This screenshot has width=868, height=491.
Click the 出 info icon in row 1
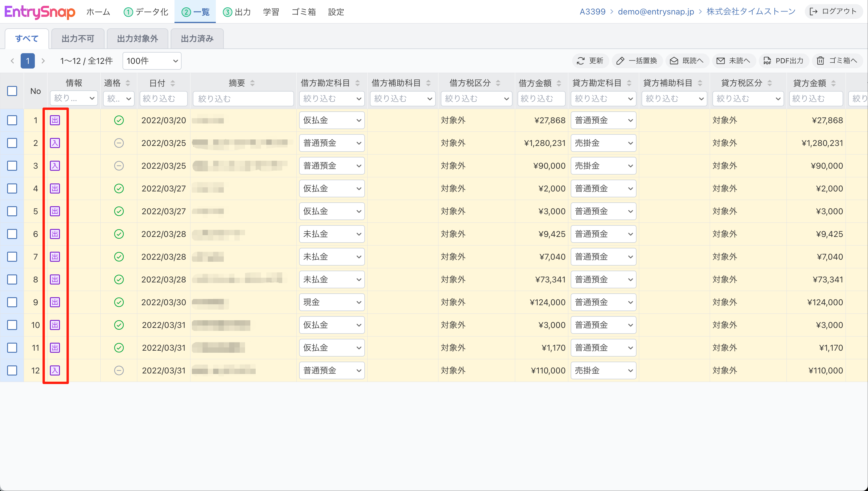55,120
